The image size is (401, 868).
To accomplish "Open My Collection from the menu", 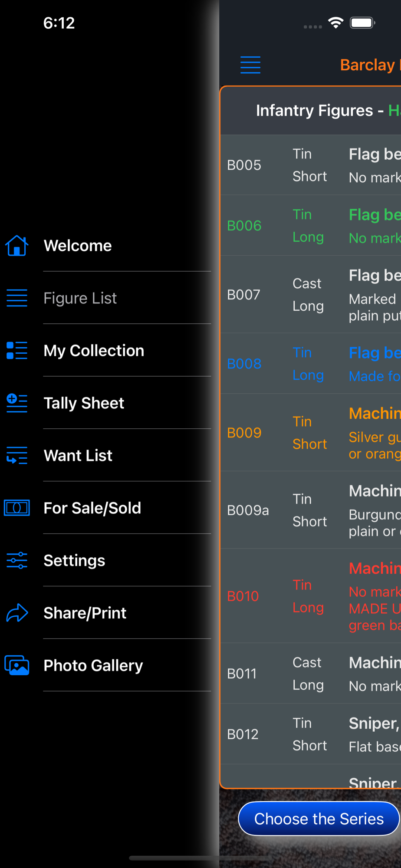I will point(94,351).
